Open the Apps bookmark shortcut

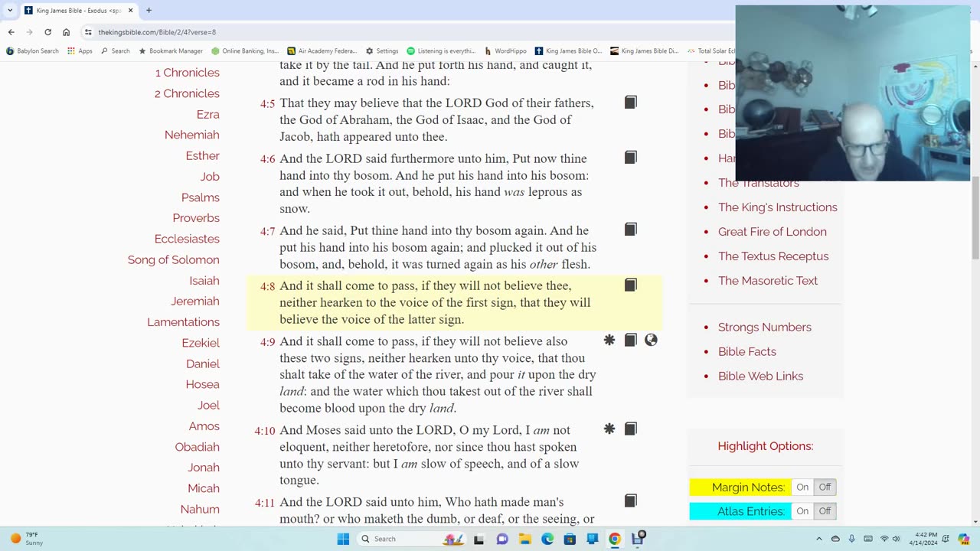pyautogui.click(x=80, y=51)
